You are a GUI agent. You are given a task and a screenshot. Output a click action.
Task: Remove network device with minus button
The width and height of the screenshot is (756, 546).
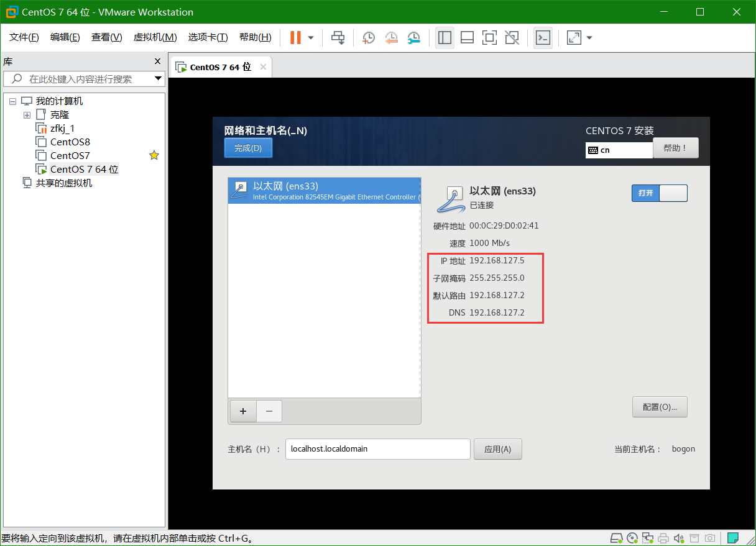tap(269, 411)
